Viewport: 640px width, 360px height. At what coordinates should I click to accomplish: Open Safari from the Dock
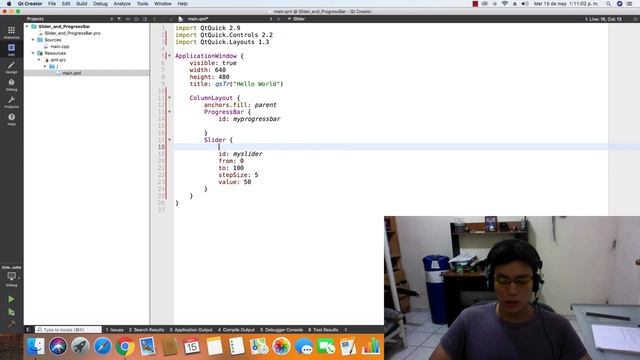(102, 347)
